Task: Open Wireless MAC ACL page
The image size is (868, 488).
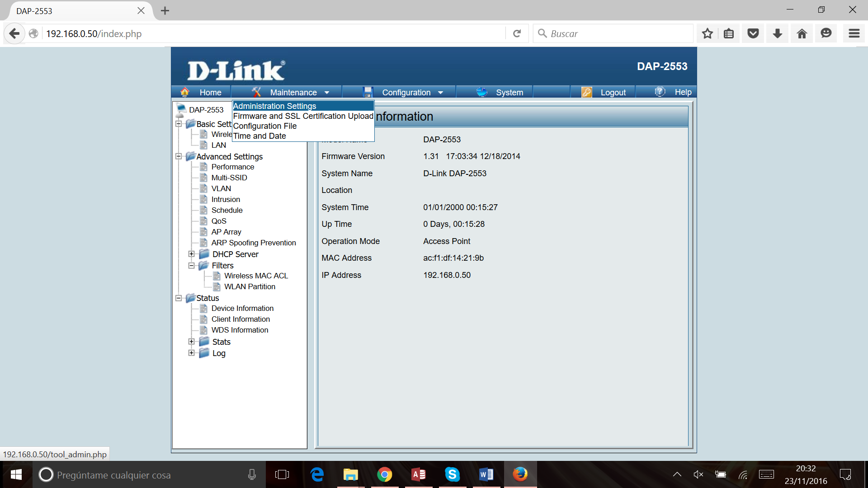Action: pyautogui.click(x=256, y=276)
